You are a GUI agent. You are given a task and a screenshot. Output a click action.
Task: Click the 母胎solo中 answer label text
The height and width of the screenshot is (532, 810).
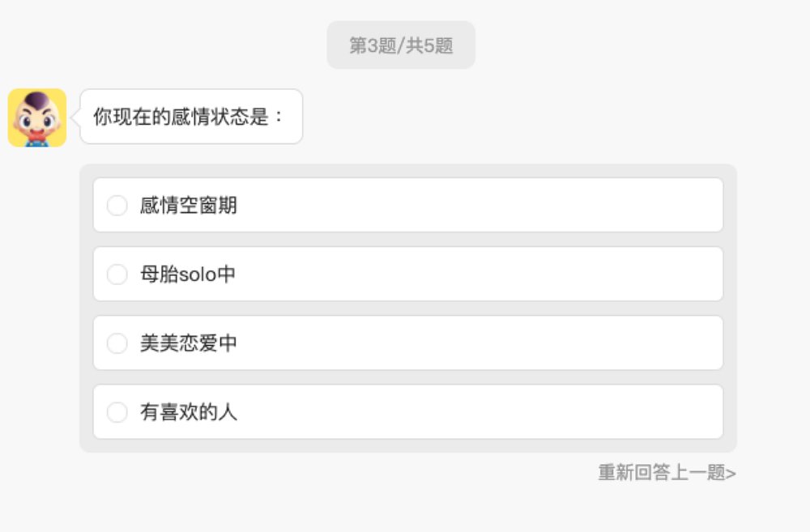[x=188, y=275]
